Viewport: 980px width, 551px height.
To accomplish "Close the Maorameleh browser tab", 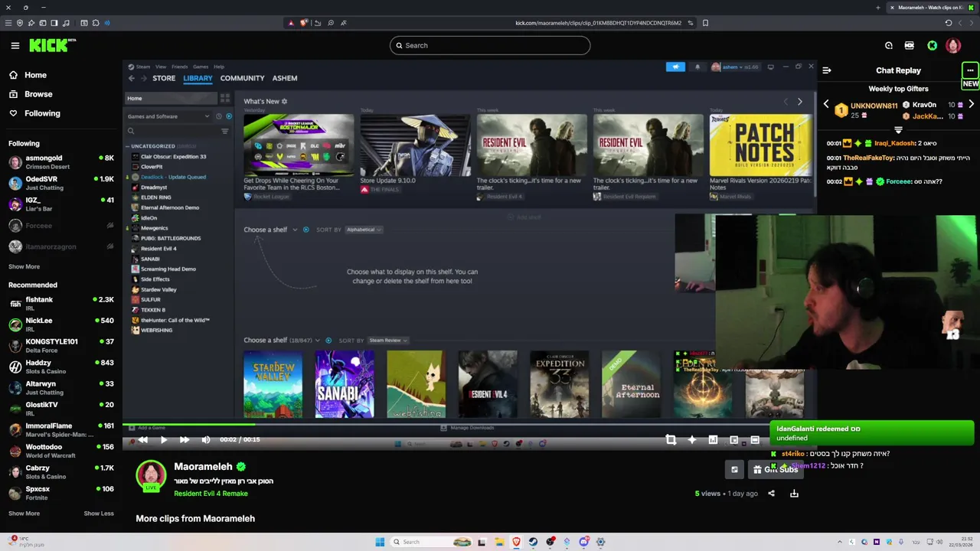I will [892, 8].
